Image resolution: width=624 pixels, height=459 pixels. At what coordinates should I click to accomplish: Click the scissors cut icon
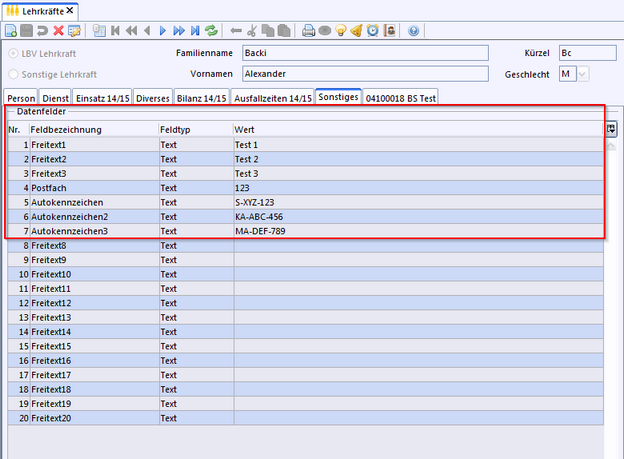pos(252,31)
